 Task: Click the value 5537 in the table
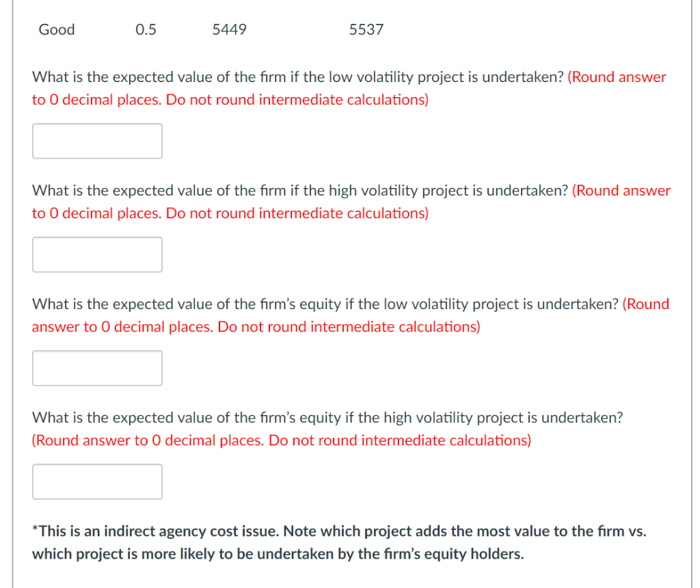(x=366, y=29)
